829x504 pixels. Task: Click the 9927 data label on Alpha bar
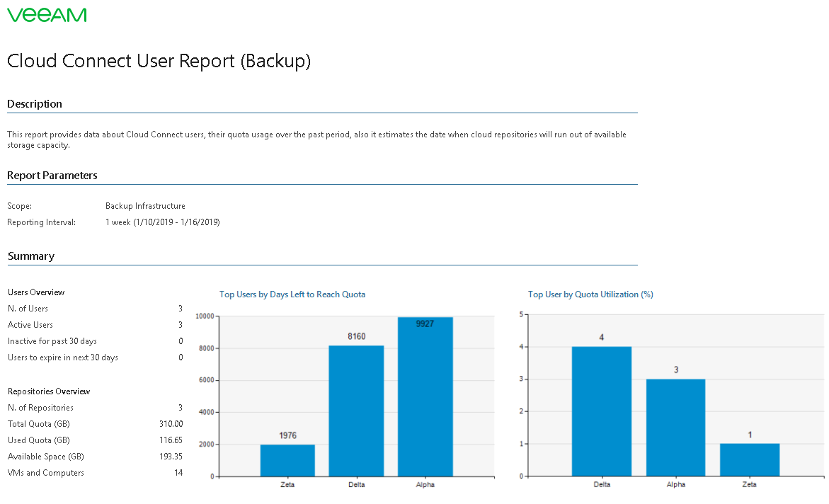tap(425, 323)
